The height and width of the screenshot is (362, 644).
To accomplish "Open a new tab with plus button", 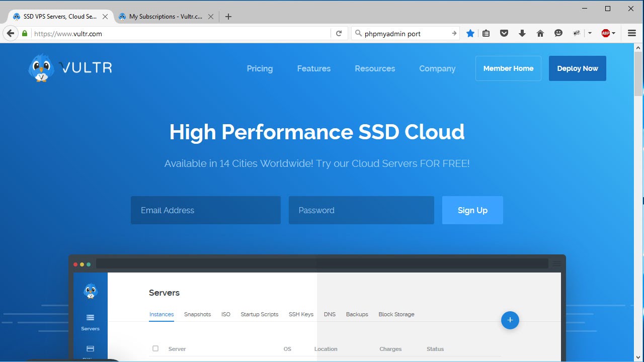I will point(228,17).
